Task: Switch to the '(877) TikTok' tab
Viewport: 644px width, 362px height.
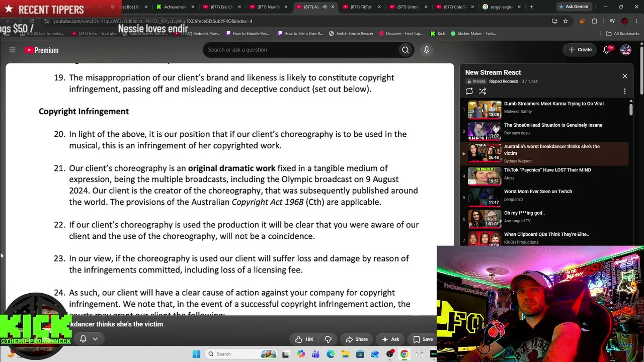Action: (361, 7)
